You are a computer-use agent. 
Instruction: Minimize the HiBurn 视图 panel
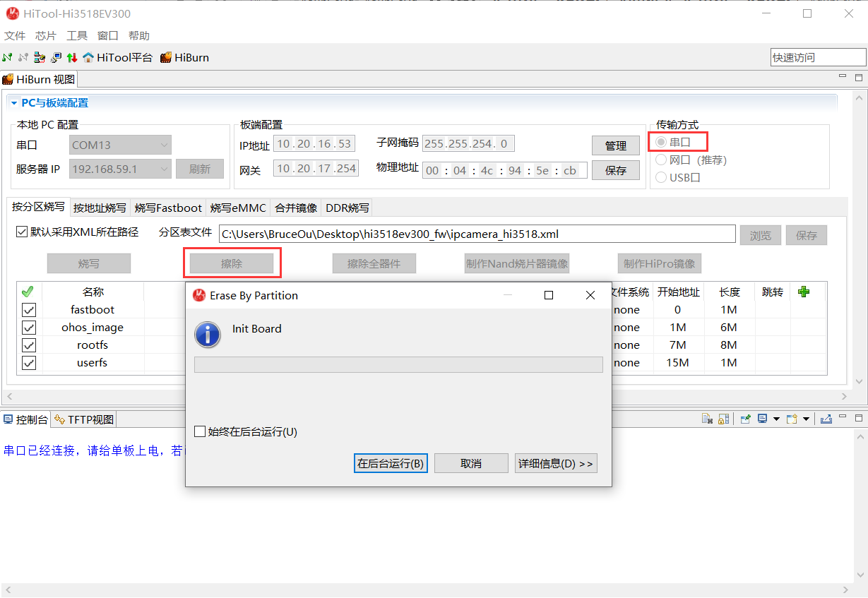[843, 78]
